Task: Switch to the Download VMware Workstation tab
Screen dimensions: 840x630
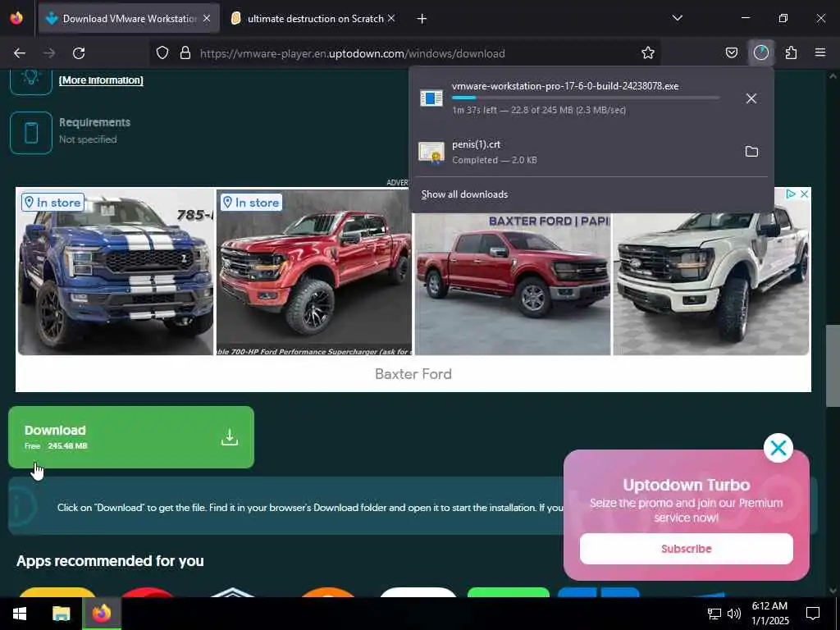Action: coord(129,19)
